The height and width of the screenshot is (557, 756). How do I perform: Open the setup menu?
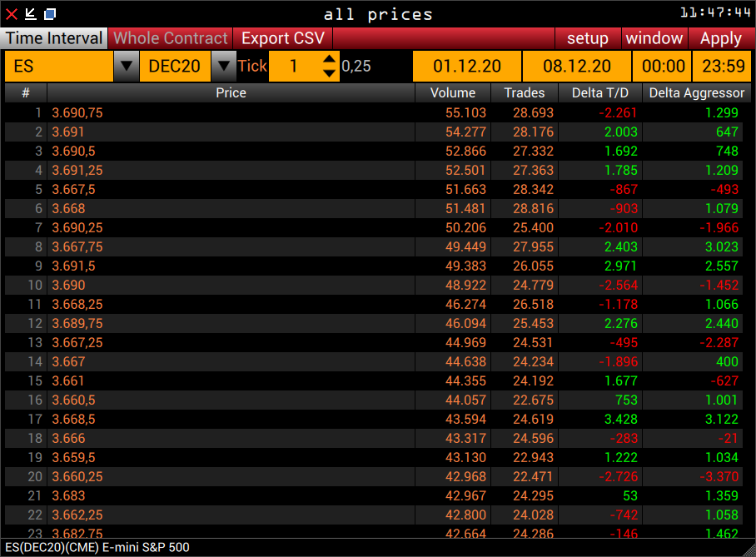pyautogui.click(x=588, y=38)
